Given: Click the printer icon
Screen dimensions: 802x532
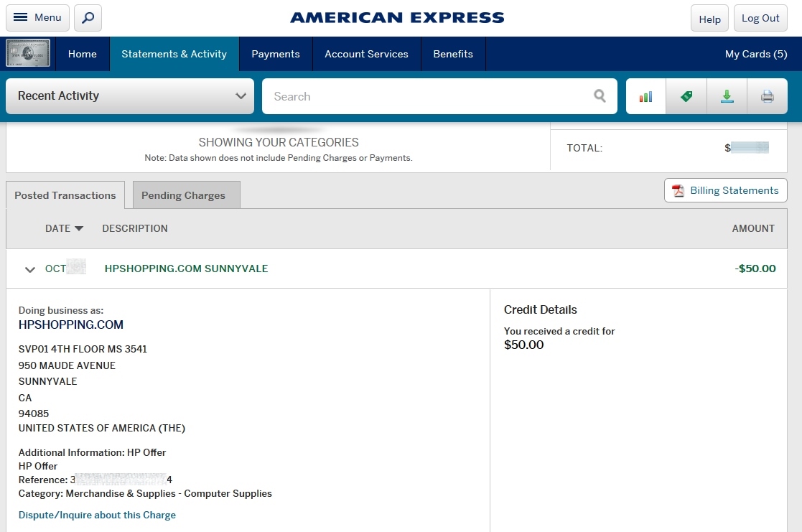Looking at the screenshot, I should pos(767,96).
